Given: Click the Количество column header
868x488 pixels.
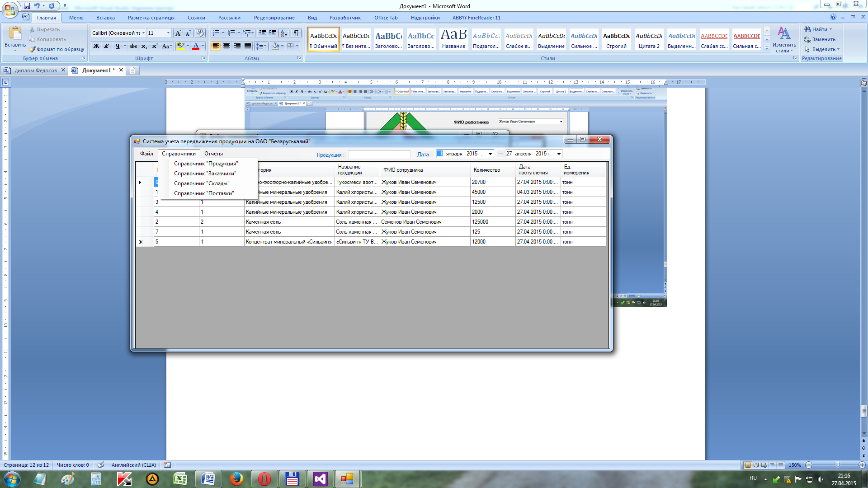Looking at the screenshot, I should click(x=493, y=170).
